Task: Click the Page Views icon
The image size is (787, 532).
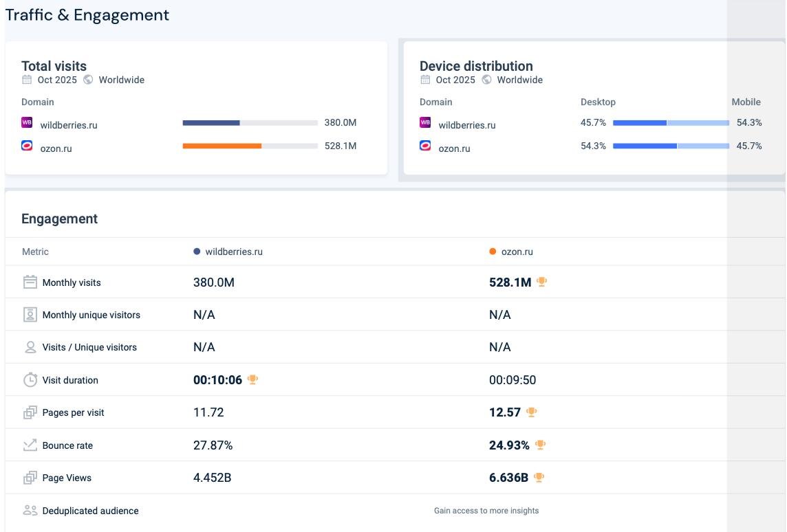Action: coord(30,477)
